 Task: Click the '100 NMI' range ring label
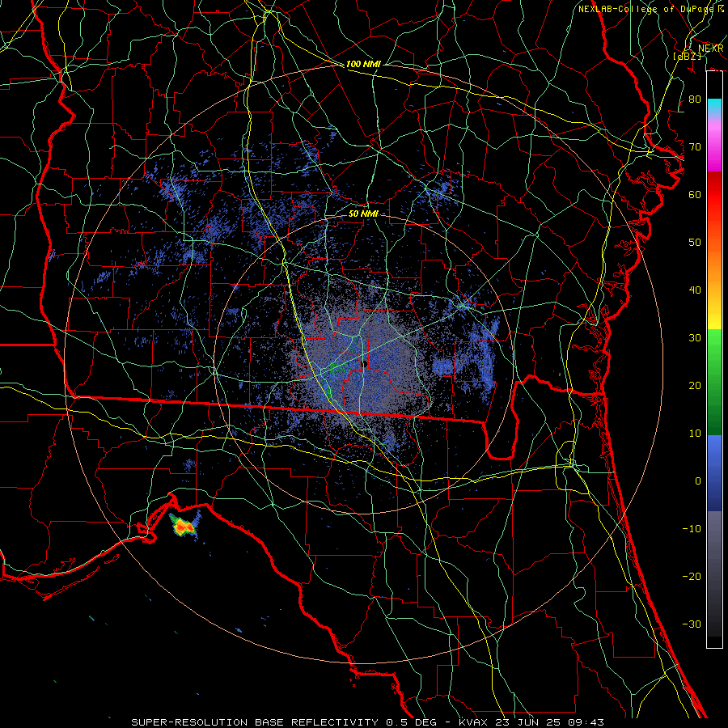coord(363,64)
